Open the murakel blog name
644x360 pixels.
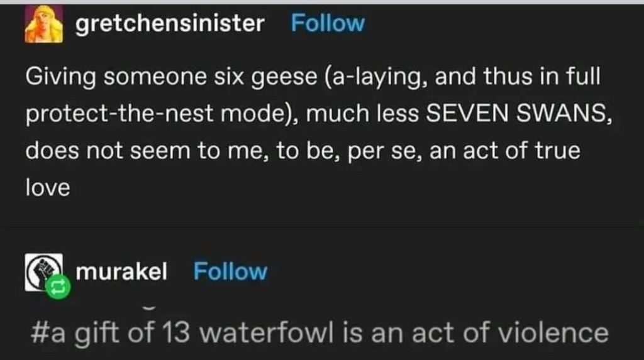pyautogui.click(x=121, y=272)
